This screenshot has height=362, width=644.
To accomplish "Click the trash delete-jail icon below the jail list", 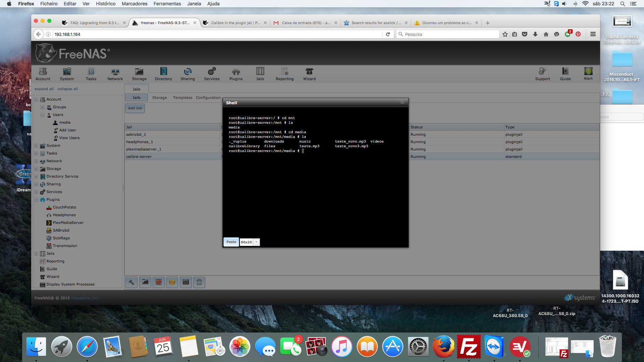I will pos(199,282).
